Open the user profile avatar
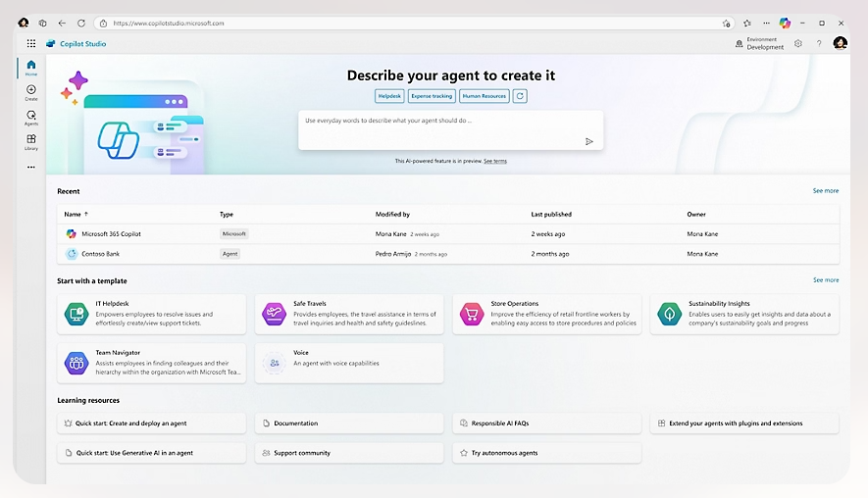This screenshot has width=868, height=498. pos(840,43)
